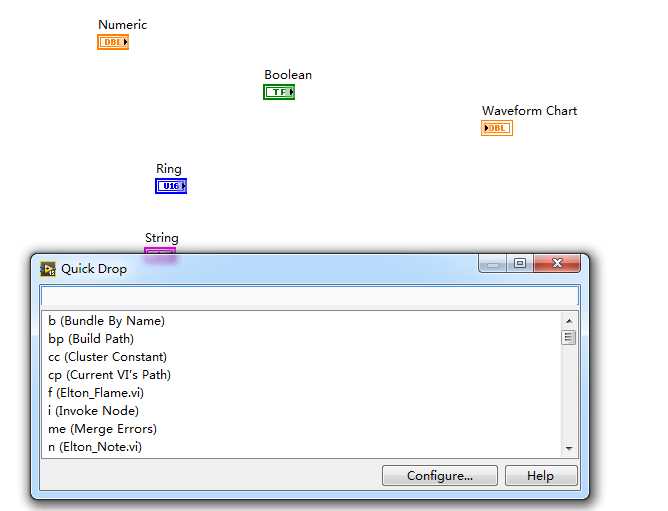668x511 pixels.
Task: Open the Configure... dialog
Action: (x=440, y=476)
